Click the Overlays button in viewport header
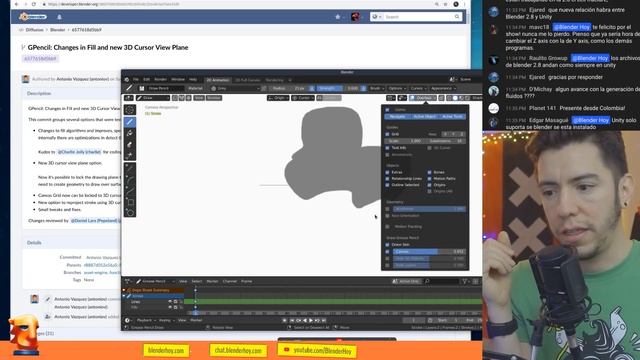 coord(423,98)
